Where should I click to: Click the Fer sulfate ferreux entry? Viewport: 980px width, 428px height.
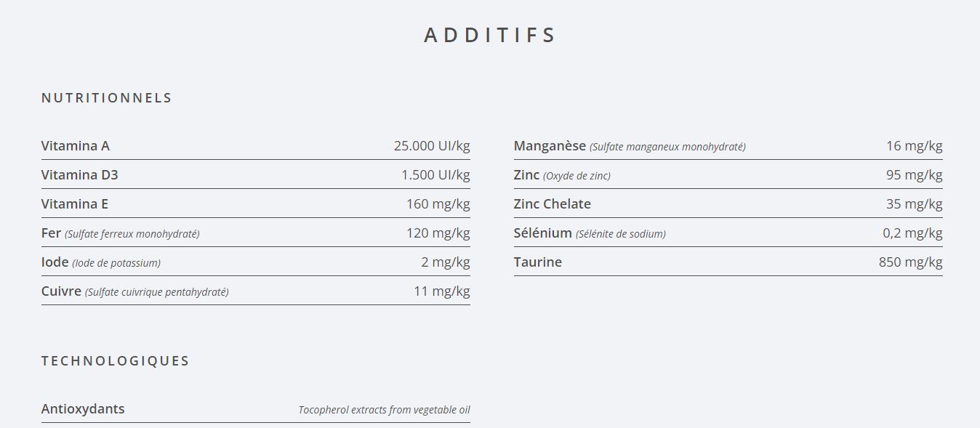(120, 233)
